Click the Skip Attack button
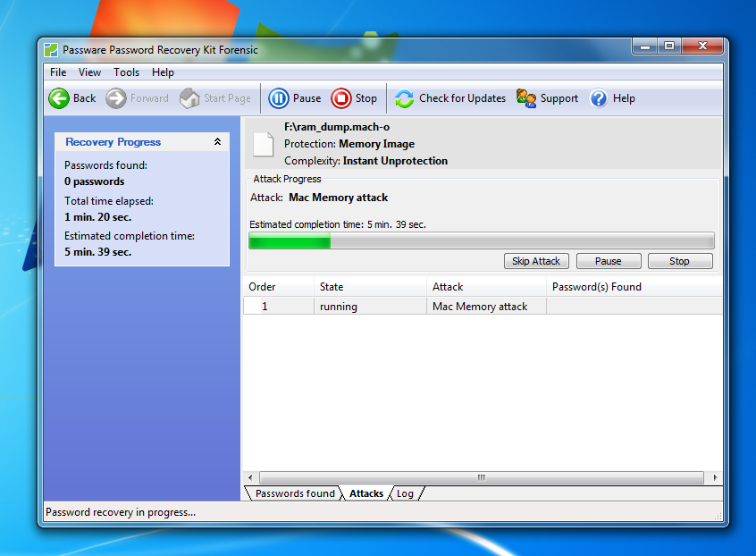 536,261
